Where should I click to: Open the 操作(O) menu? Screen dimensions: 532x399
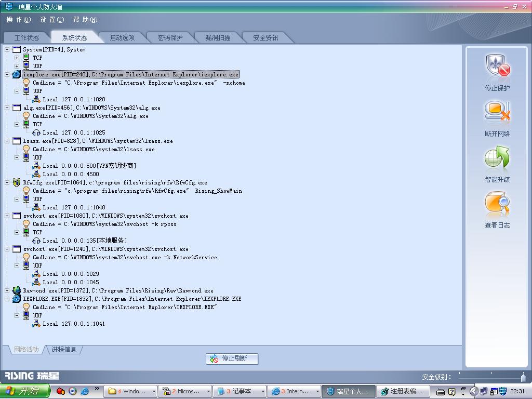(19, 20)
